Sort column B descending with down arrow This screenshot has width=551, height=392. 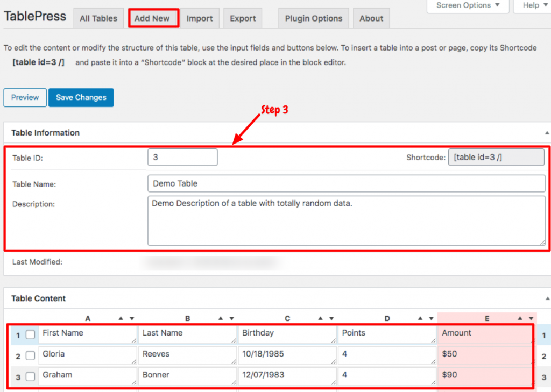tap(231, 318)
